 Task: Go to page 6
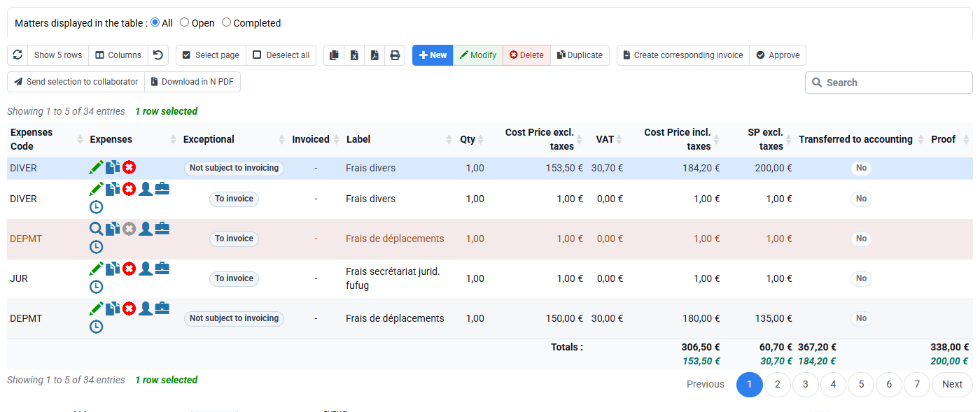[889, 384]
